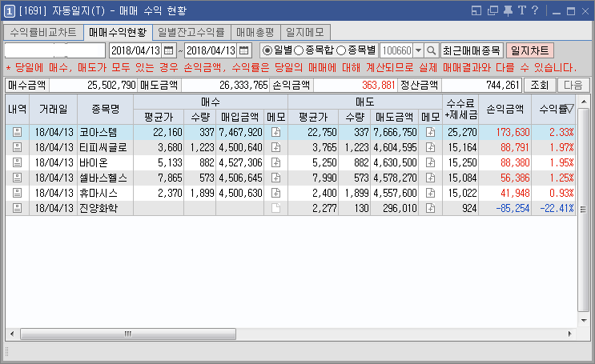The image size is (595, 364).
Task: Open sell memo icon for 셀바스헬스
Action: (x=430, y=178)
